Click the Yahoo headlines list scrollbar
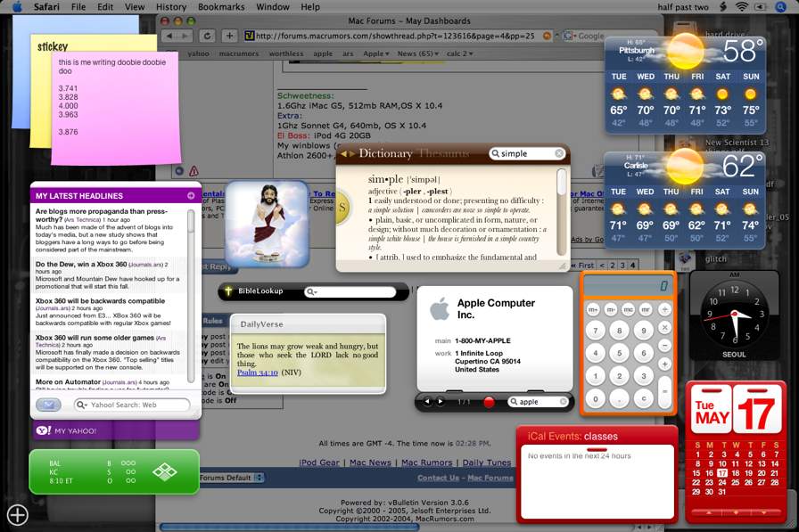The width and height of the screenshot is (799, 532). pyautogui.click(x=191, y=295)
